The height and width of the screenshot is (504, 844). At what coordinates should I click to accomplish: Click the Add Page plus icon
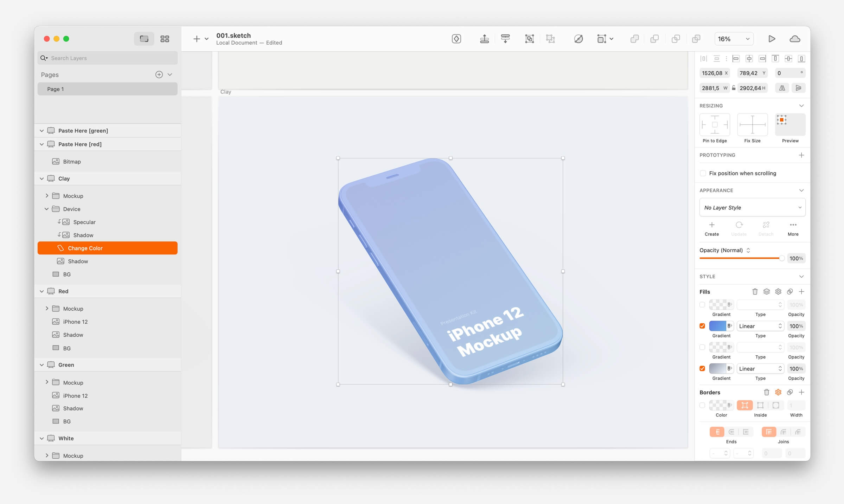(159, 75)
